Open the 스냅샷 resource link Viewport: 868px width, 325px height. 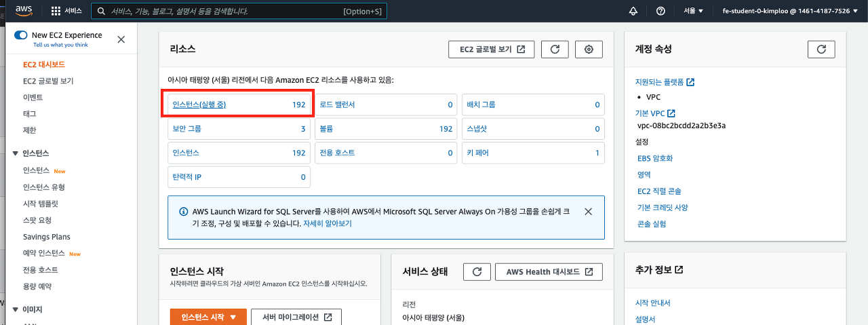pyautogui.click(x=477, y=128)
